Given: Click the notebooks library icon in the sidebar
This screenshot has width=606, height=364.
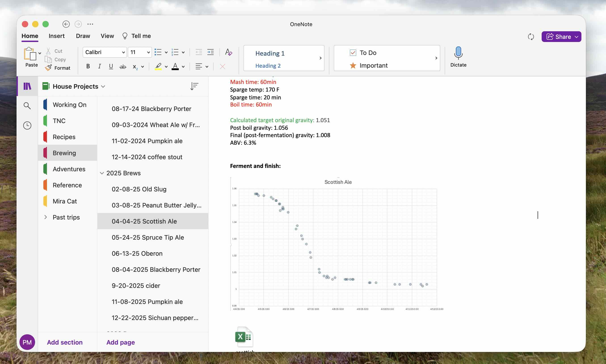Looking at the screenshot, I should click(x=27, y=86).
